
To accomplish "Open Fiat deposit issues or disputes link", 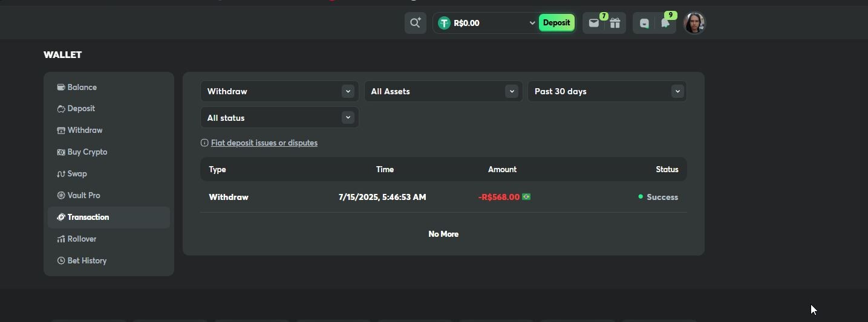I will 264,143.
